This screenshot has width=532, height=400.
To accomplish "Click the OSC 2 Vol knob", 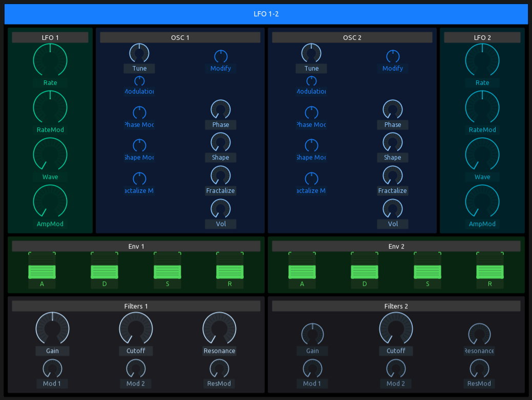I will (x=393, y=209).
